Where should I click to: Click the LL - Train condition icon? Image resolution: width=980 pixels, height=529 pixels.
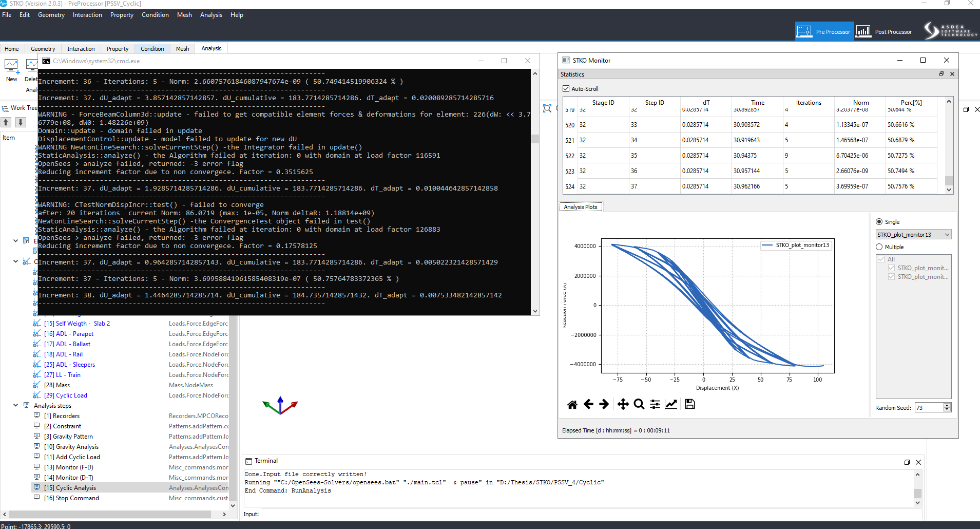(x=37, y=374)
